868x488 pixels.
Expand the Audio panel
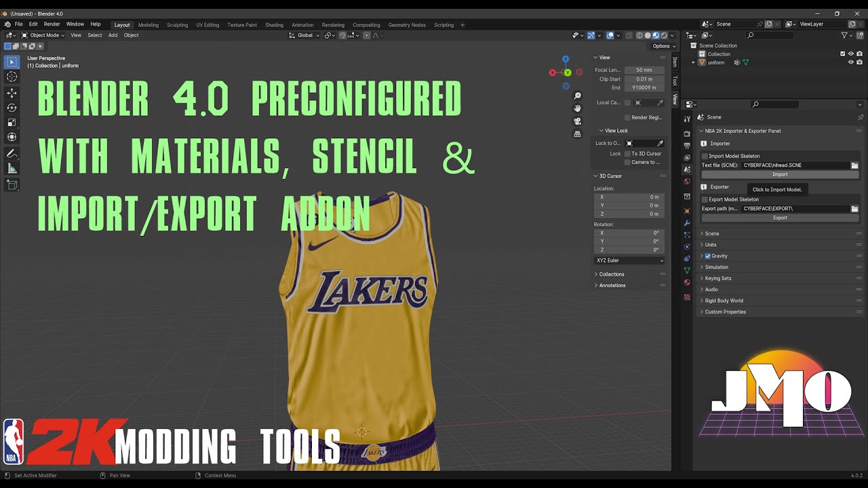tap(780, 289)
